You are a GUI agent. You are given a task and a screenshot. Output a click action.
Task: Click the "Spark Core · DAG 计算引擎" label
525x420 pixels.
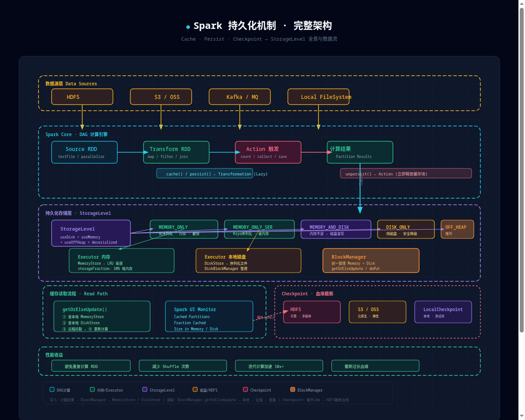tap(77, 134)
